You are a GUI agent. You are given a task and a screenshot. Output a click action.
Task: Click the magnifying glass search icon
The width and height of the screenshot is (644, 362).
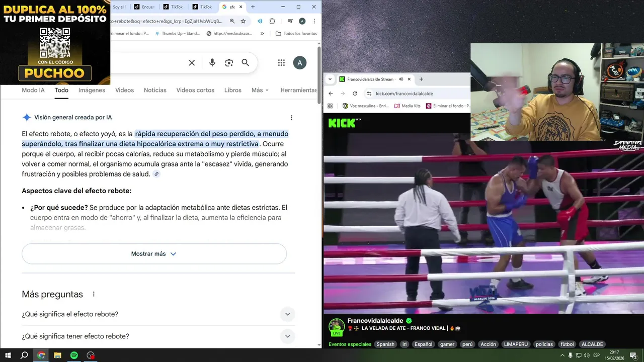245,63
